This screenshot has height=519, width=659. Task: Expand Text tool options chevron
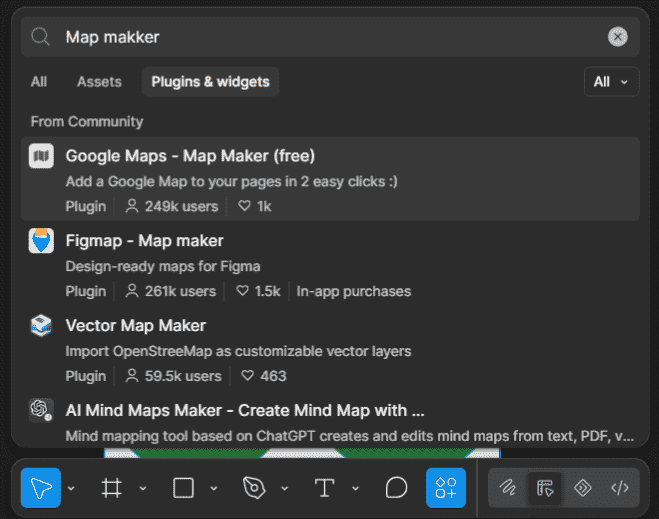[356, 488]
